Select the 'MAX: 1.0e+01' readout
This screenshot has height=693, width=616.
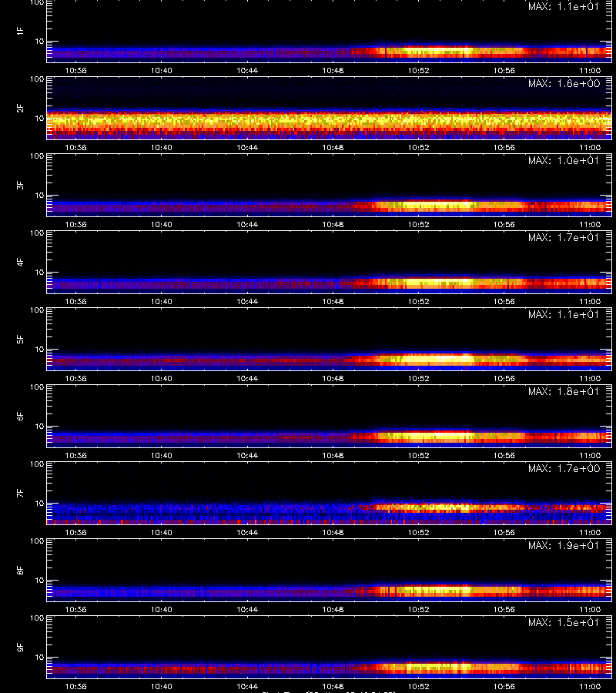coord(564,160)
